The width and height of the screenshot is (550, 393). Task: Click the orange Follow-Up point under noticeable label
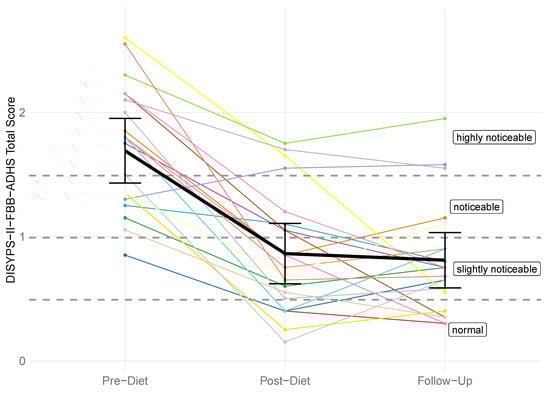[445, 218]
